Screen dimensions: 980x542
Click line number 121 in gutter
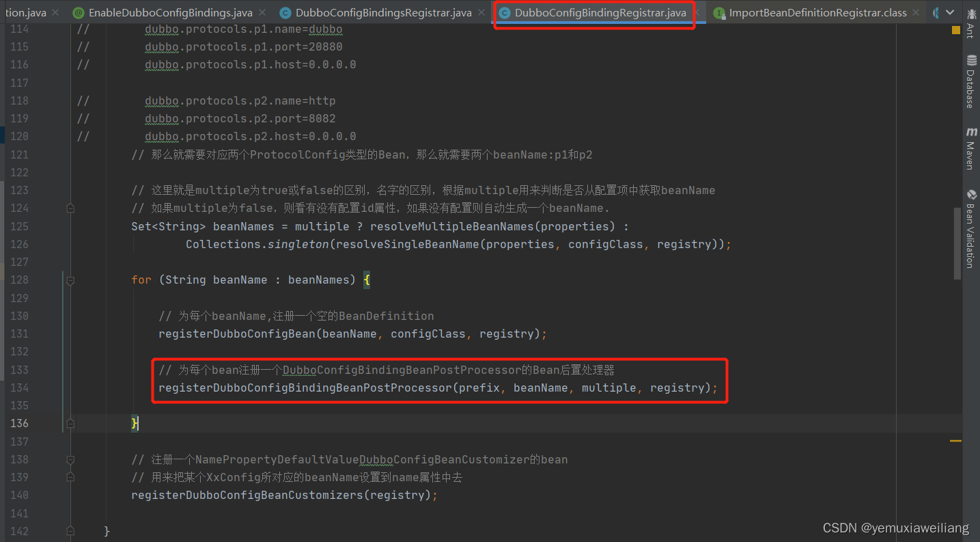19,154
